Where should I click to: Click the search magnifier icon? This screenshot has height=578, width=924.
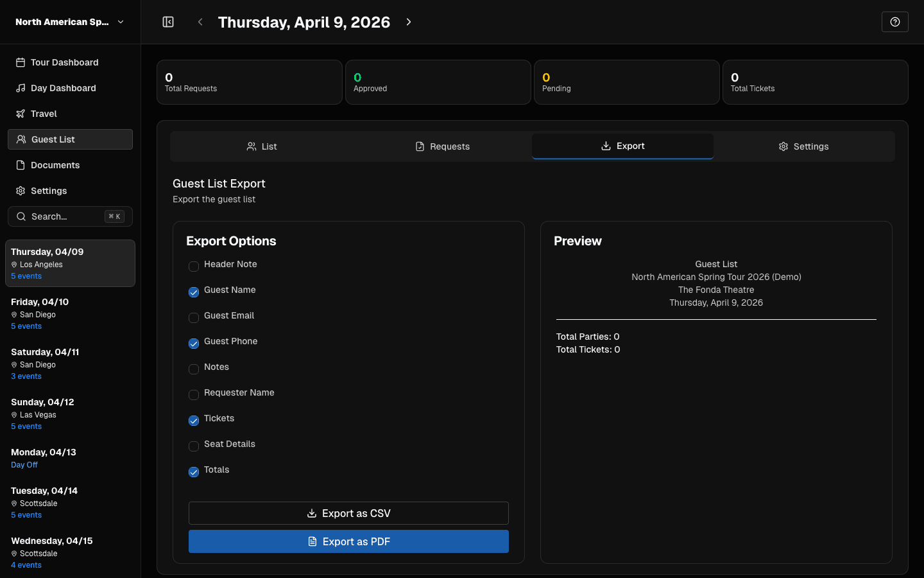coord(21,216)
